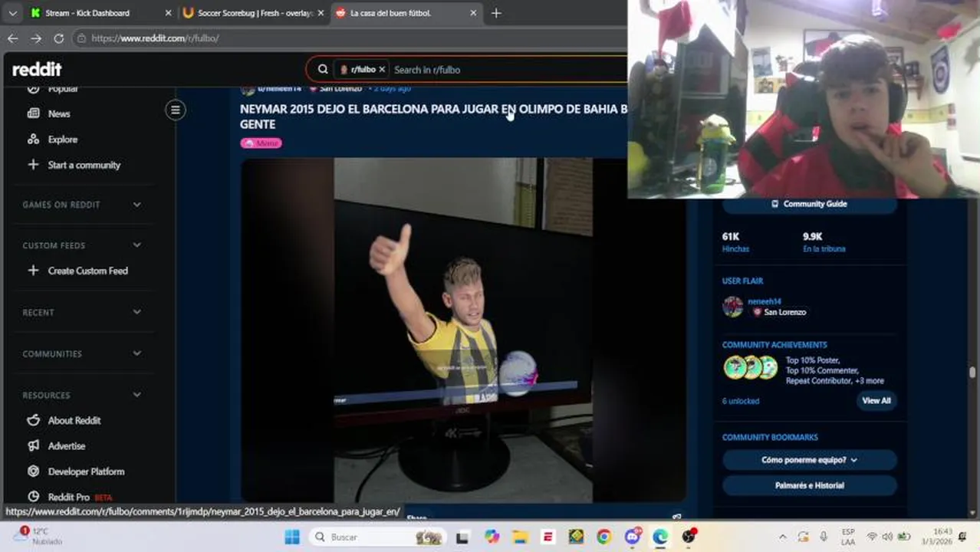Click Create Custom Feed link
Image resolution: width=980 pixels, height=552 pixels.
[88, 271]
